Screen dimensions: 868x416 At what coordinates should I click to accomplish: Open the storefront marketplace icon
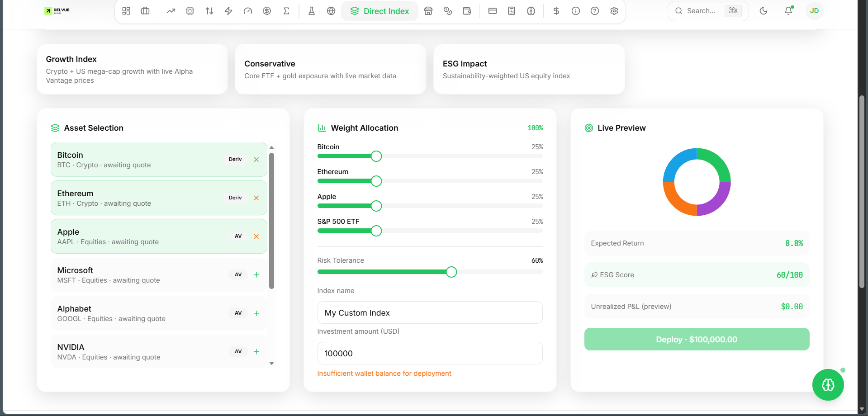click(x=428, y=11)
